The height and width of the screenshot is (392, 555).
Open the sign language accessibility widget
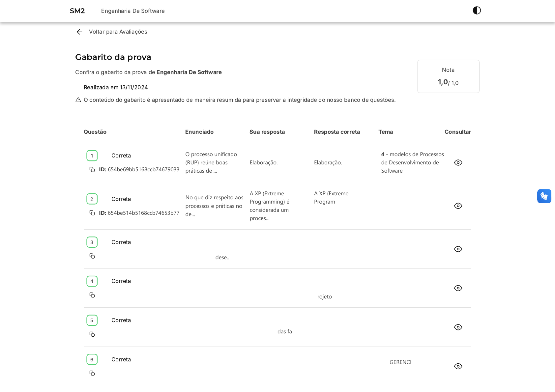[x=544, y=196]
